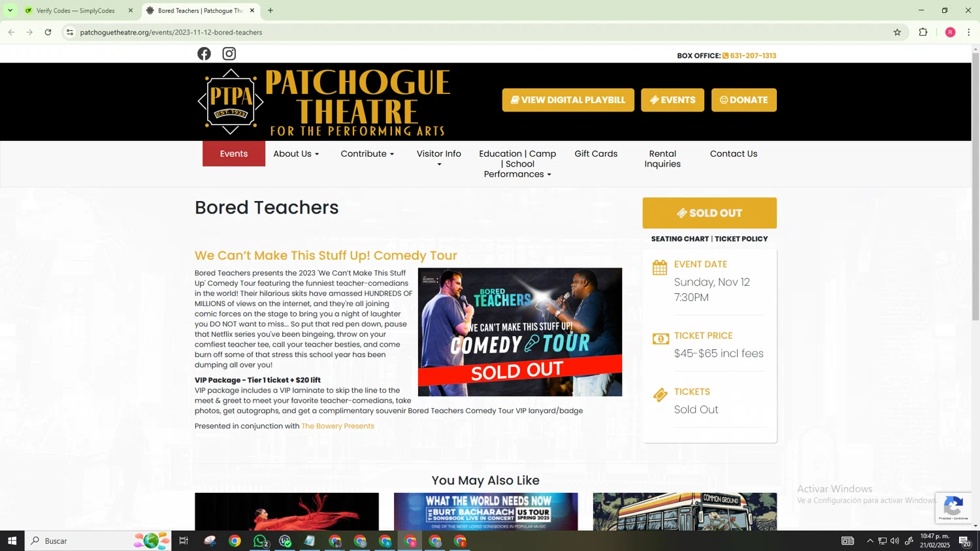The width and height of the screenshot is (980, 551).
Task: Open the Instagram icon in the header
Action: coord(229,54)
